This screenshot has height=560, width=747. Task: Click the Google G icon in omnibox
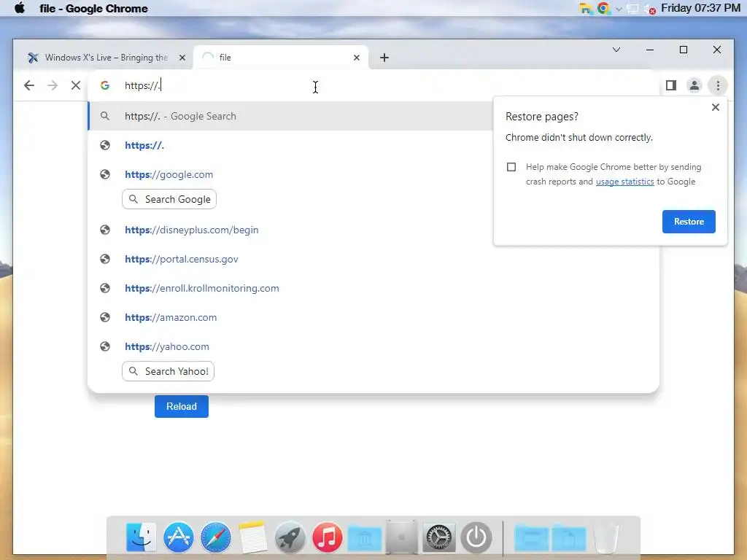click(105, 85)
